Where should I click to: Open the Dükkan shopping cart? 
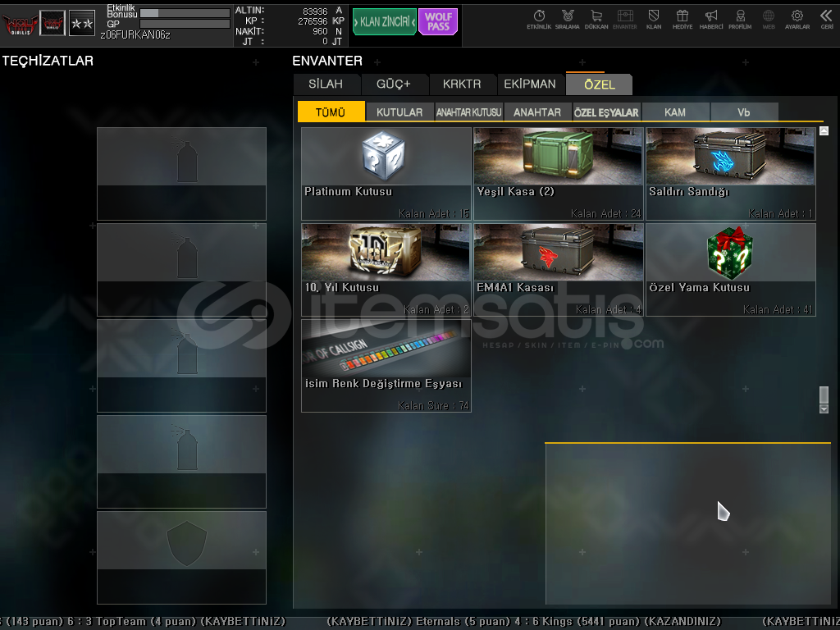pos(596,18)
